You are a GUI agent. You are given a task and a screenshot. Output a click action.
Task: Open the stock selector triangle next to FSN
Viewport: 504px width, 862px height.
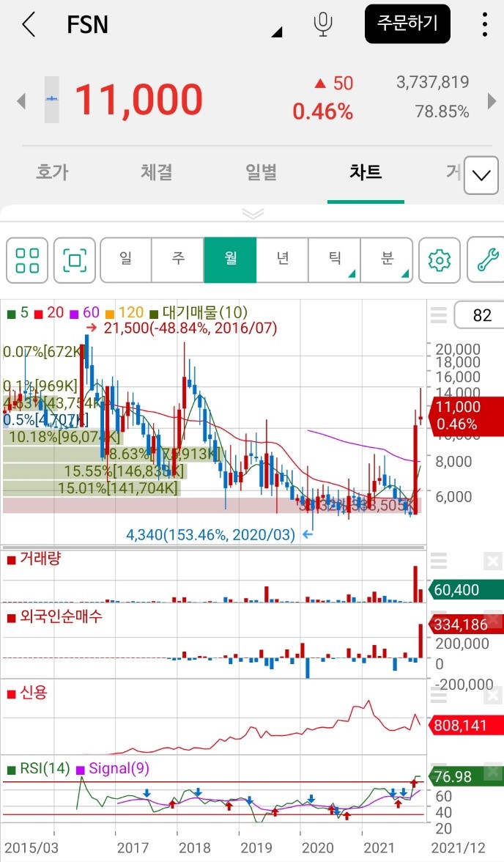tap(276, 32)
